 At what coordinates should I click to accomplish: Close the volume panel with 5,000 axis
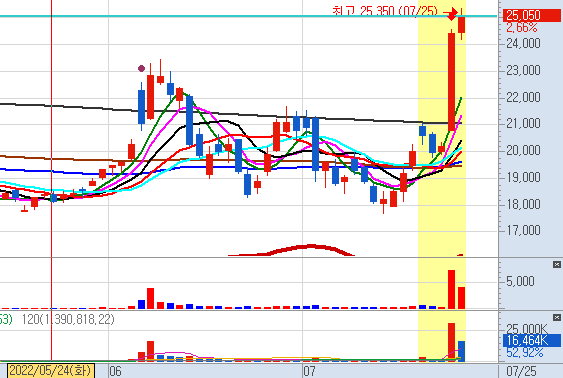click(557, 265)
